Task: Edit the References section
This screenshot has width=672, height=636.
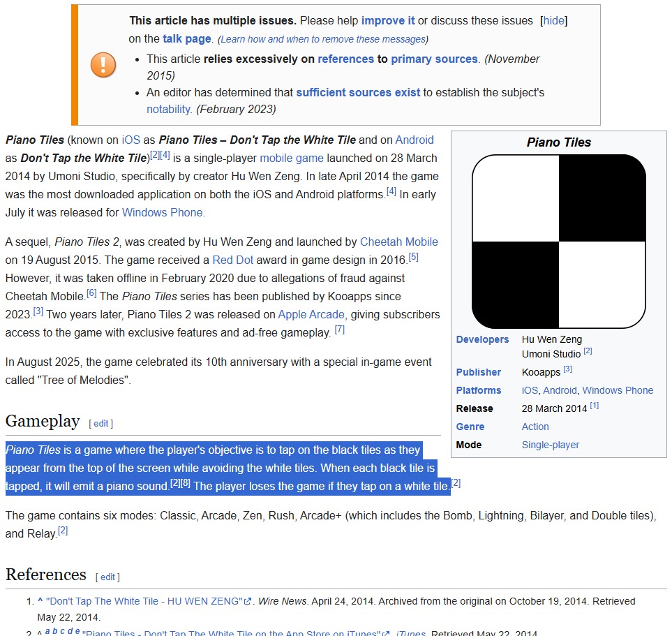Action: tap(107, 577)
